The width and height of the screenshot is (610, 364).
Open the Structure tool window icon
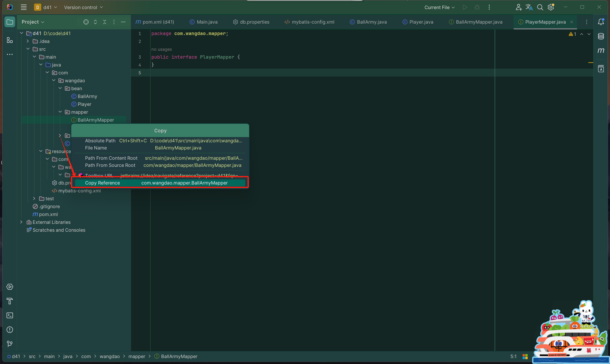point(10,40)
